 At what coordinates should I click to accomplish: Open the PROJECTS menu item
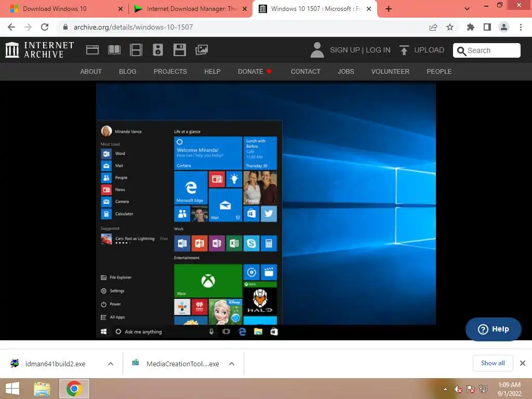point(170,72)
